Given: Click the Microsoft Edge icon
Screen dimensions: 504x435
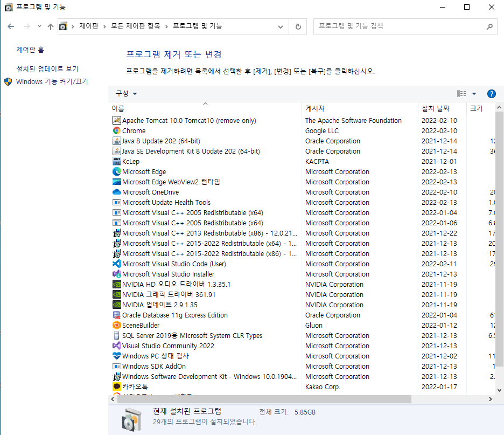Looking at the screenshot, I should 117,171.
